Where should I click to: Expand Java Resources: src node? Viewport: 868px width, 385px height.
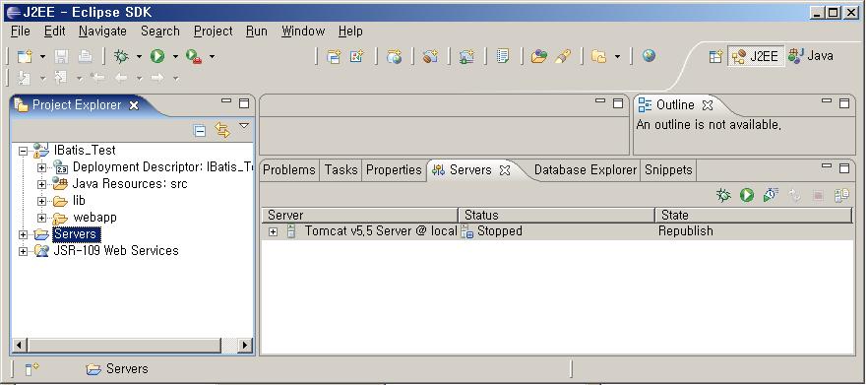(x=41, y=184)
